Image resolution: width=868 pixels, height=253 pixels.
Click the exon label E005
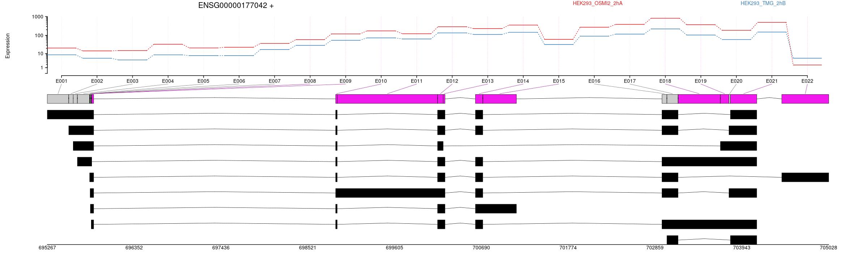(203, 81)
